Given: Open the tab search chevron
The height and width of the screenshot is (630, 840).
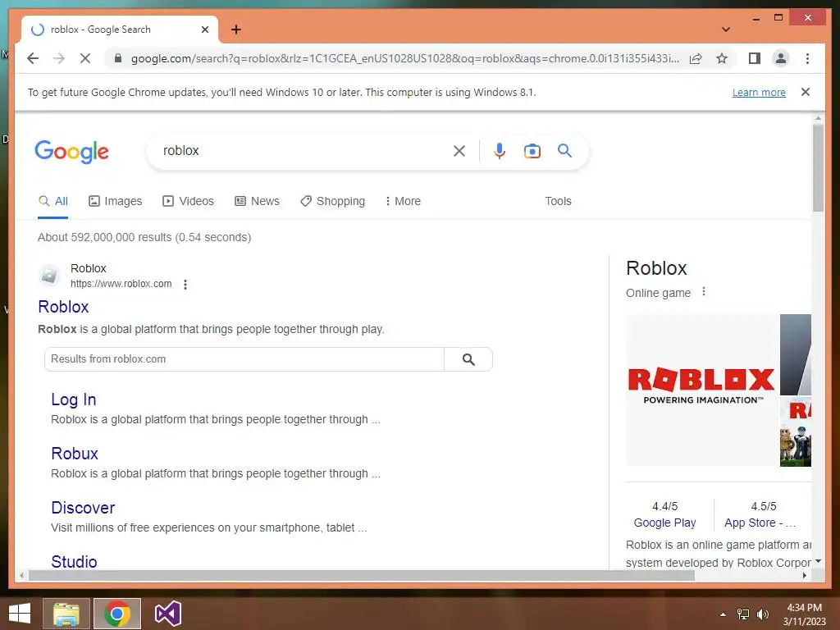Looking at the screenshot, I should point(726,30).
